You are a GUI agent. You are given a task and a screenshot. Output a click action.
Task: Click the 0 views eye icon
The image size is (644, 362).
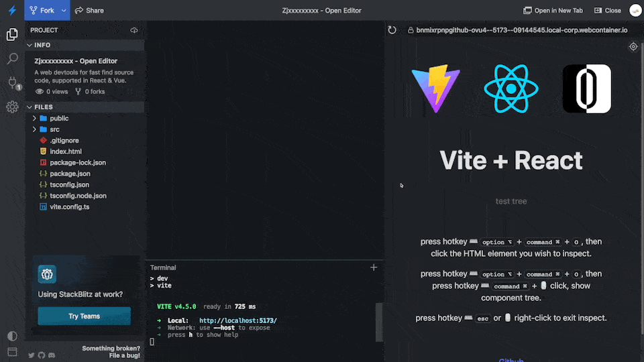(40, 92)
